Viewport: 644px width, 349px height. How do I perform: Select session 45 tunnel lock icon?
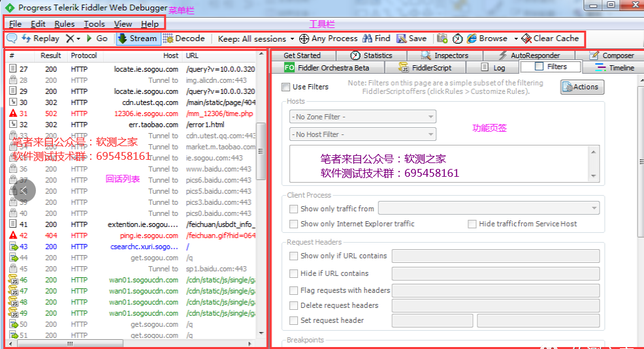coord(13,269)
